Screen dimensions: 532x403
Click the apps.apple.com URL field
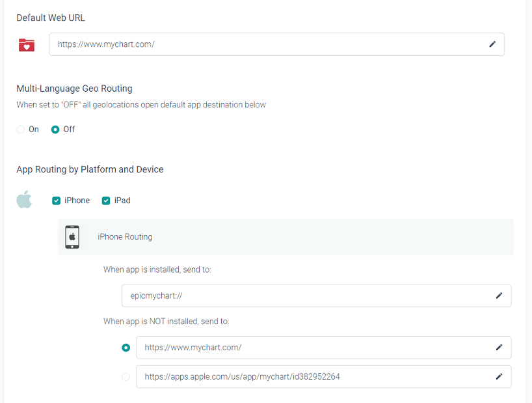(x=312, y=376)
